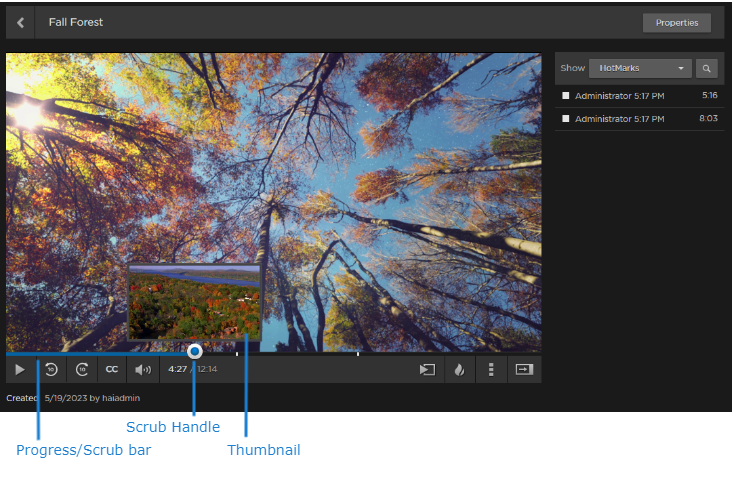Skip back 10 seconds

click(51, 369)
